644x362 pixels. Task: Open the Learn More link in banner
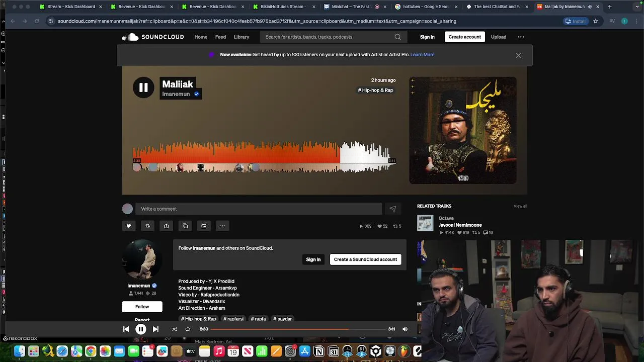click(x=422, y=54)
